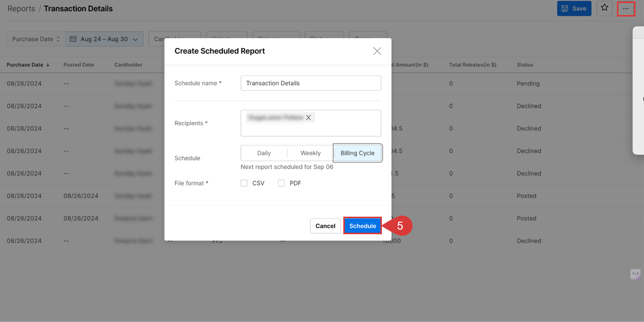Click the Save button in the header
This screenshot has height=322, width=644.
tap(574, 9)
